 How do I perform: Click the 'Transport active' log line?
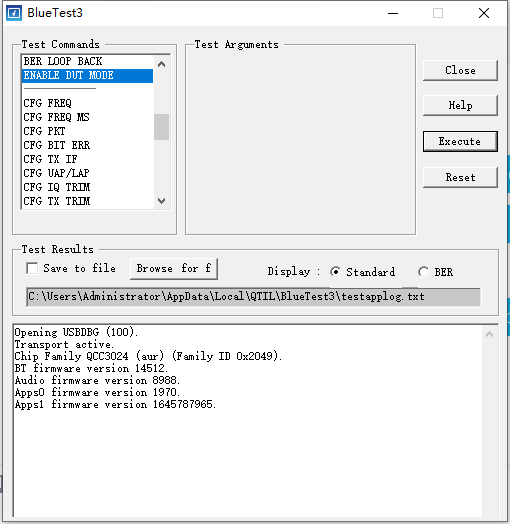pyautogui.click(x=64, y=344)
